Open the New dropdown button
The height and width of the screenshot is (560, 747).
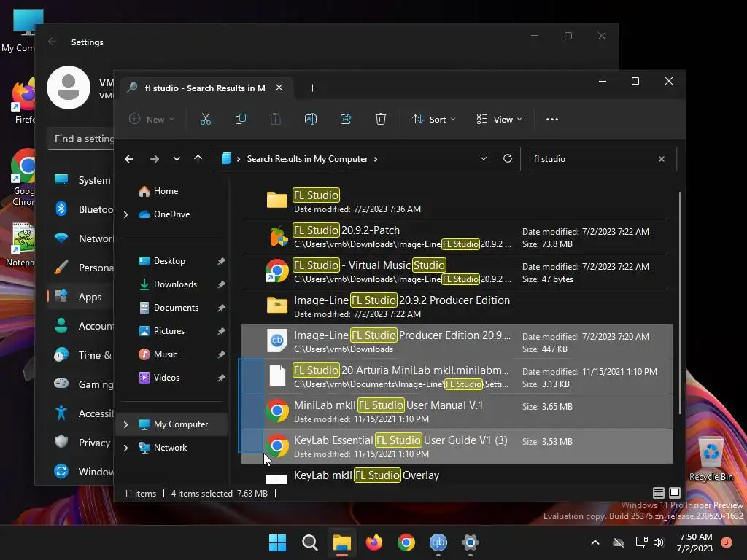click(x=152, y=119)
